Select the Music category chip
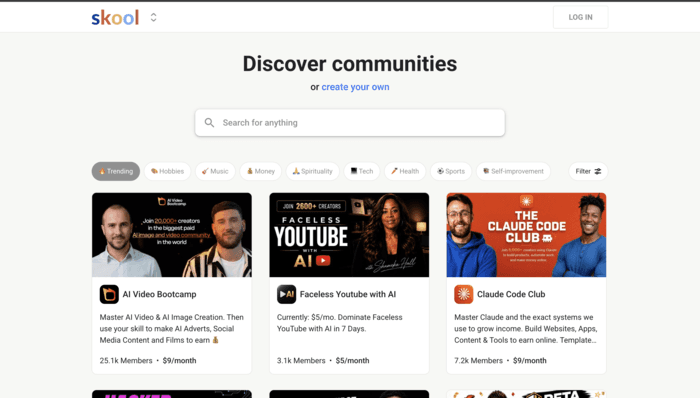The image size is (700, 398). 215,171
